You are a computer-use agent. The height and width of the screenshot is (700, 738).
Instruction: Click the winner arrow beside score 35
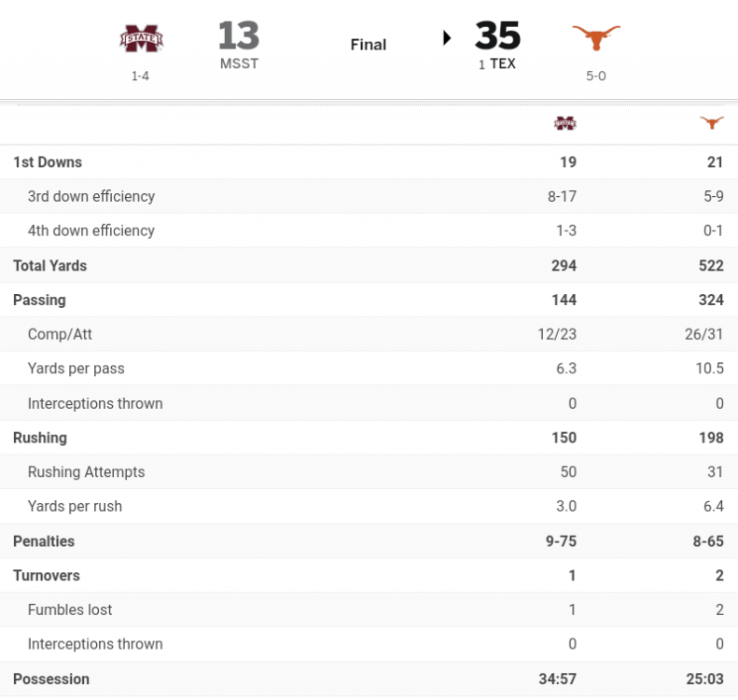pos(447,38)
